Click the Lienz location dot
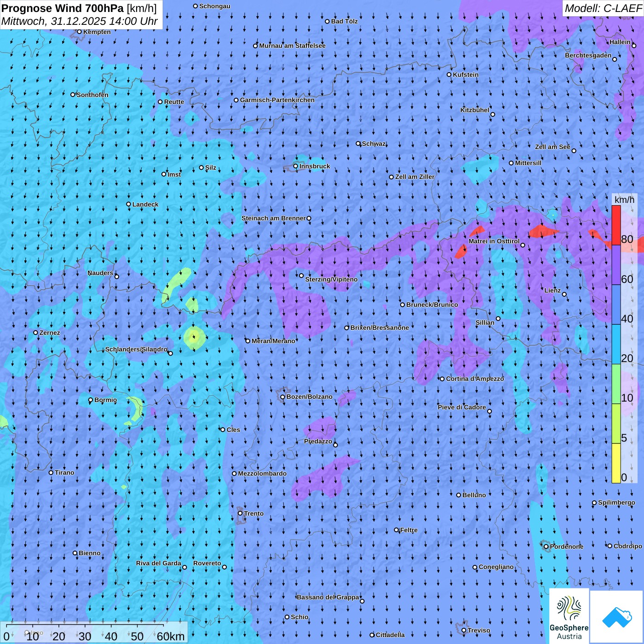 point(564,294)
